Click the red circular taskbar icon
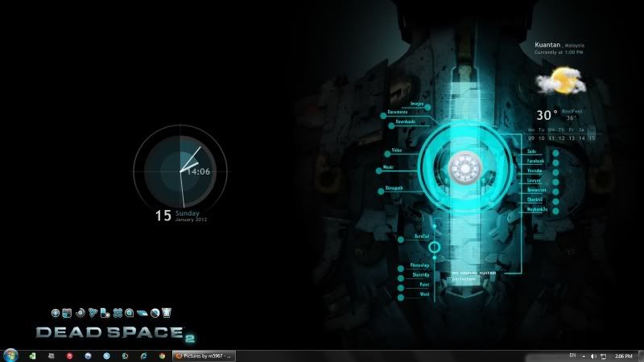 pyautogui.click(x=69, y=356)
